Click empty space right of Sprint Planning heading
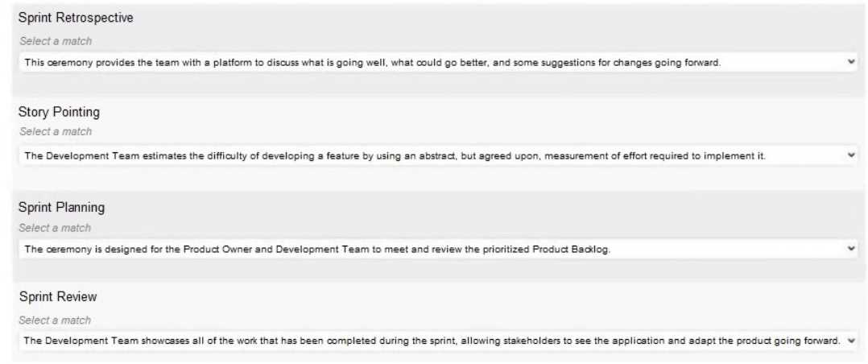Image resolution: width=868 pixels, height=364 pixels. click(483, 207)
